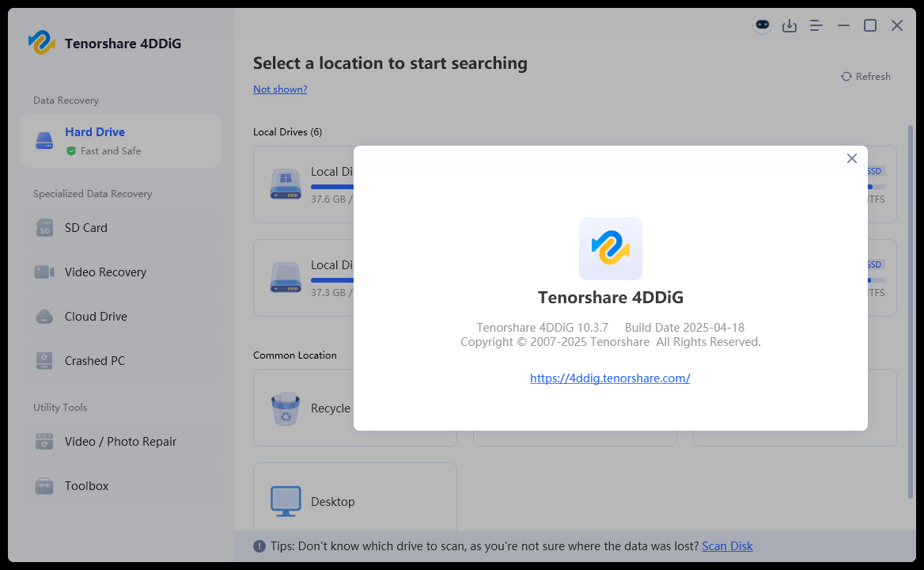The height and width of the screenshot is (570, 924).
Task: Select Hard Drive recovery in sidebar
Action: (121, 141)
